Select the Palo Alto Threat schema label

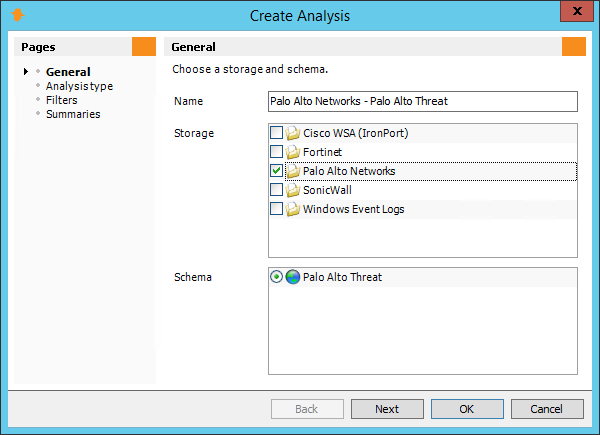[x=342, y=277]
